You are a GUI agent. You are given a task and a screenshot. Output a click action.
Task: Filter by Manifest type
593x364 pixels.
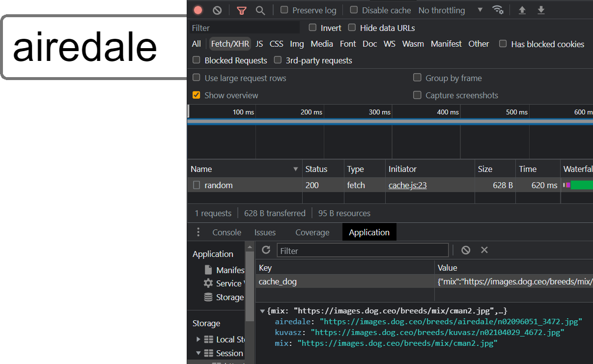pos(446,44)
